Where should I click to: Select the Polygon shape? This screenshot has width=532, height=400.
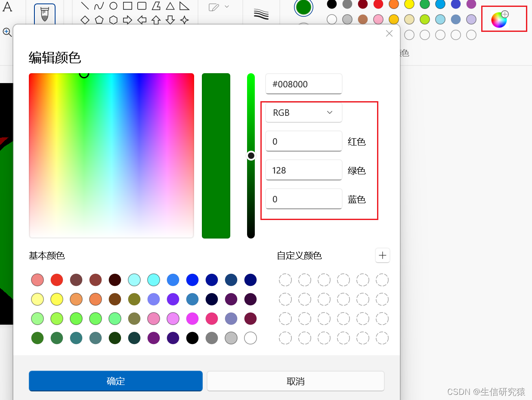tap(156, 6)
